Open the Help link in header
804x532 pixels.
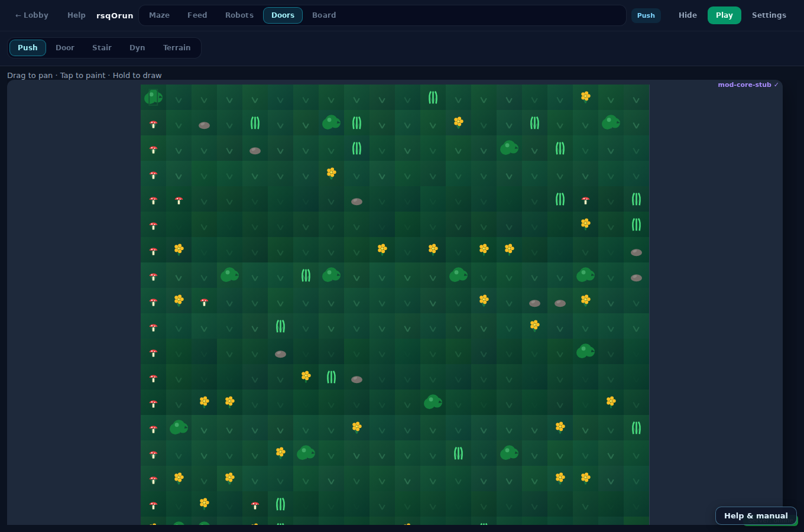pyautogui.click(x=76, y=15)
